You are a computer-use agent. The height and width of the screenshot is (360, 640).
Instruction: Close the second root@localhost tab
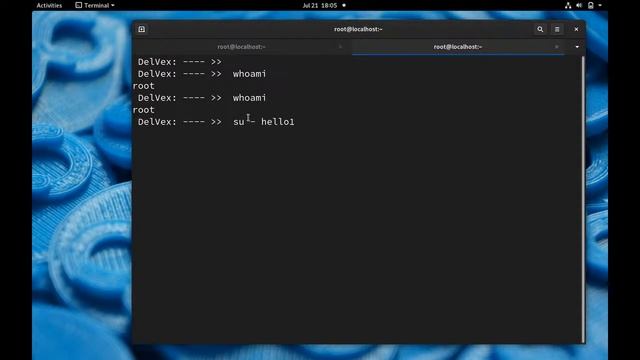point(556,47)
